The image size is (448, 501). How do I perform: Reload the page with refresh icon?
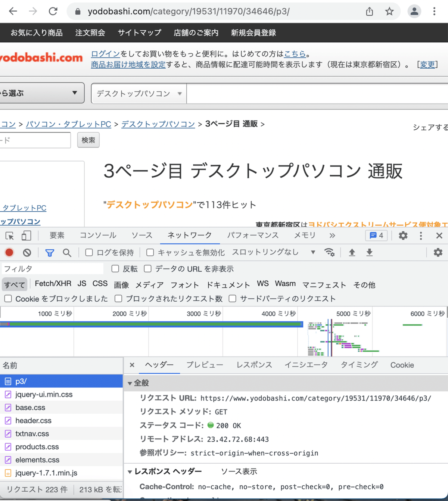(53, 11)
